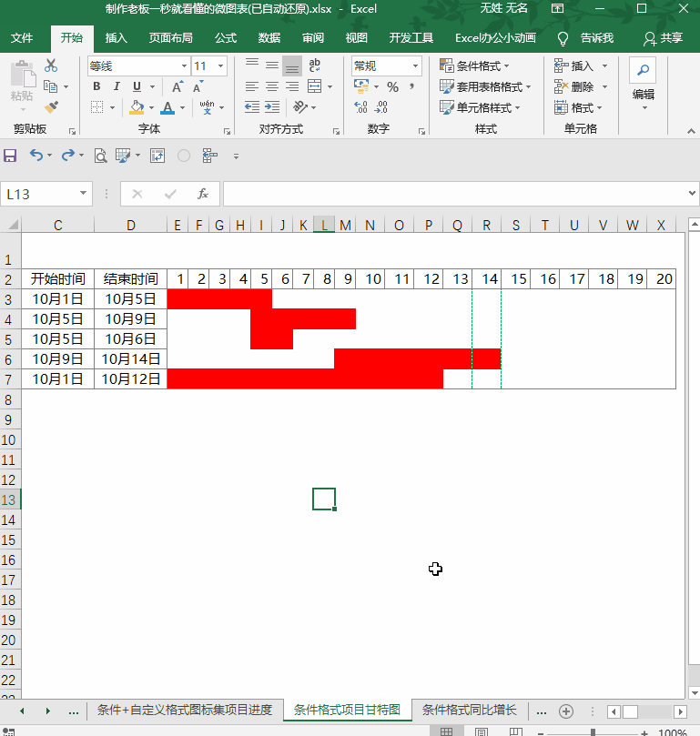Align text to top of cell
The height and width of the screenshot is (736, 700).
252,66
